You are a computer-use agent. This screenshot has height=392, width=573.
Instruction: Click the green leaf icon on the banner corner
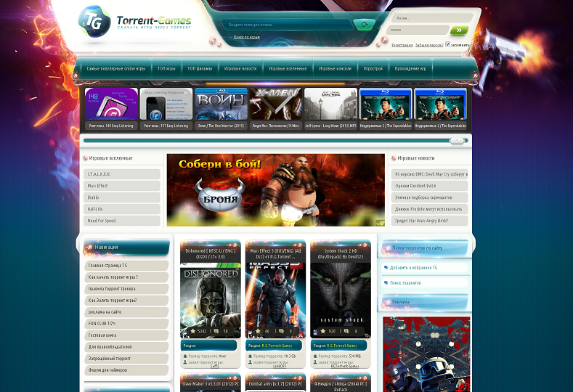point(380,222)
